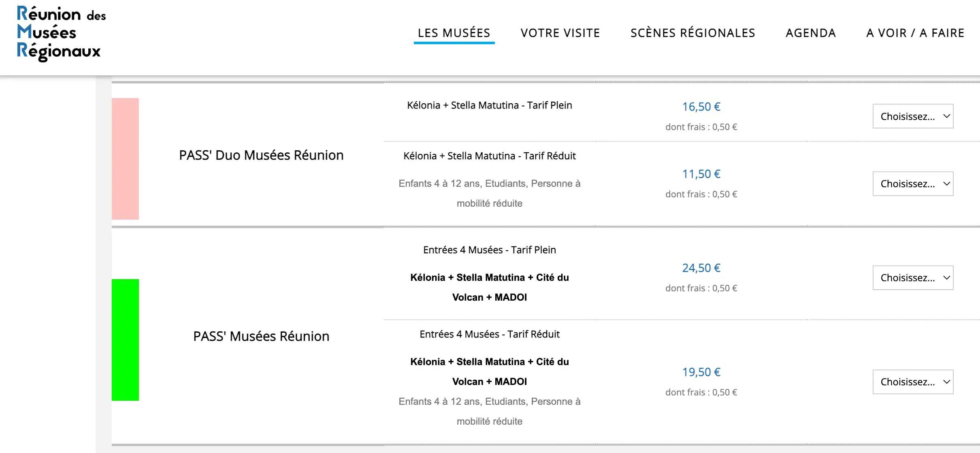
Task: Click Entrées 4 Musées - Tarif Réduit label
Action: 489,334
